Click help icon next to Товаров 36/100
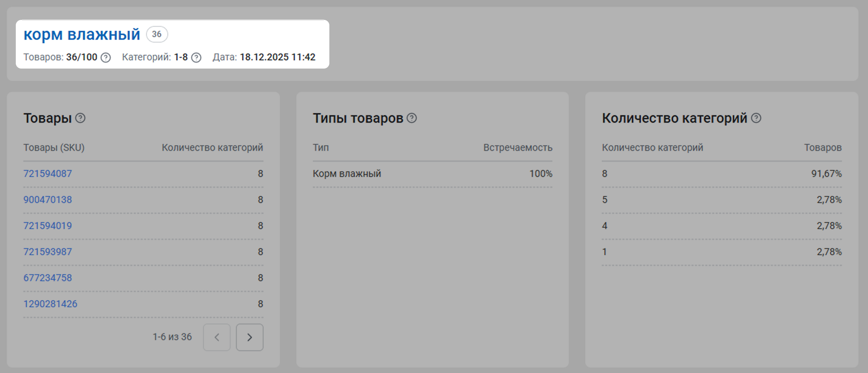The image size is (868, 373). [106, 58]
